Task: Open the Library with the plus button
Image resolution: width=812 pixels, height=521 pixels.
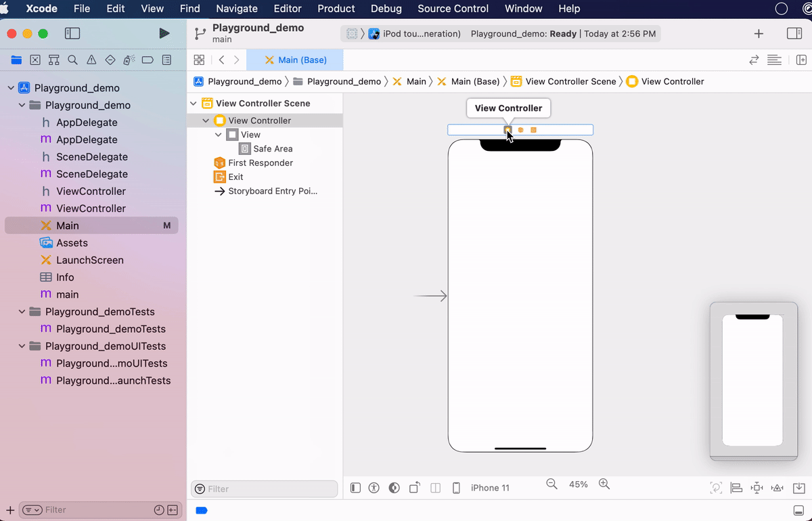Action: pos(759,33)
